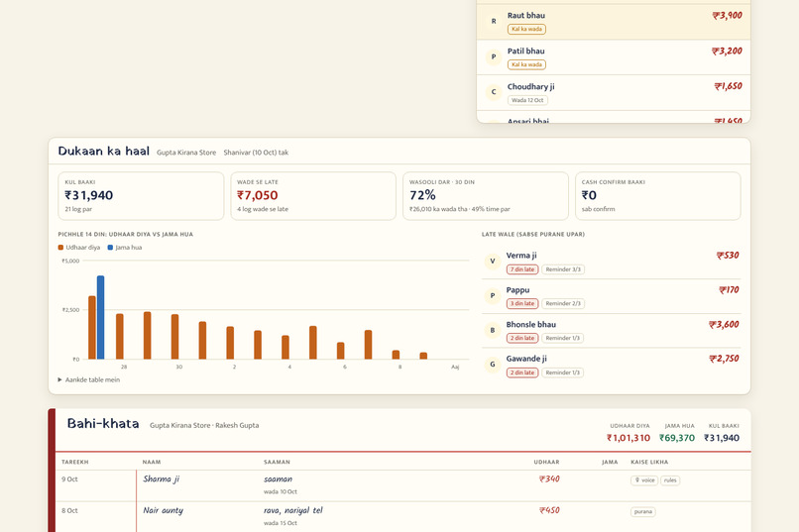Click the Jama column header
Image resolution: width=799 pixels, height=532 pixels.
click(x=610, y=463)
